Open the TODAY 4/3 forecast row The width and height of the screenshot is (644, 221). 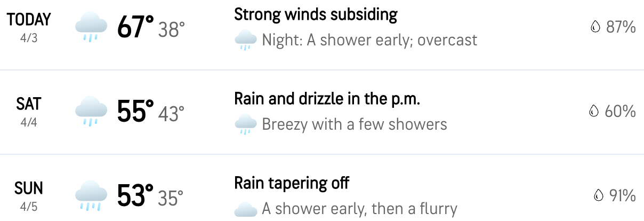click(322, 35)
